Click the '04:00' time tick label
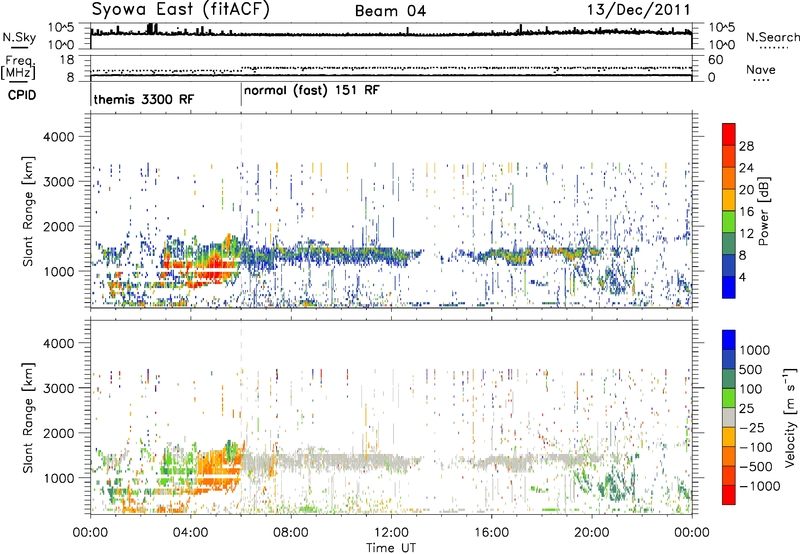This screenshot has width=800, height=554. tap(190, 533)
